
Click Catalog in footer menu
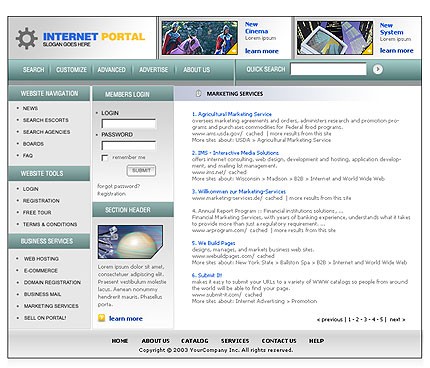[195, 341]
